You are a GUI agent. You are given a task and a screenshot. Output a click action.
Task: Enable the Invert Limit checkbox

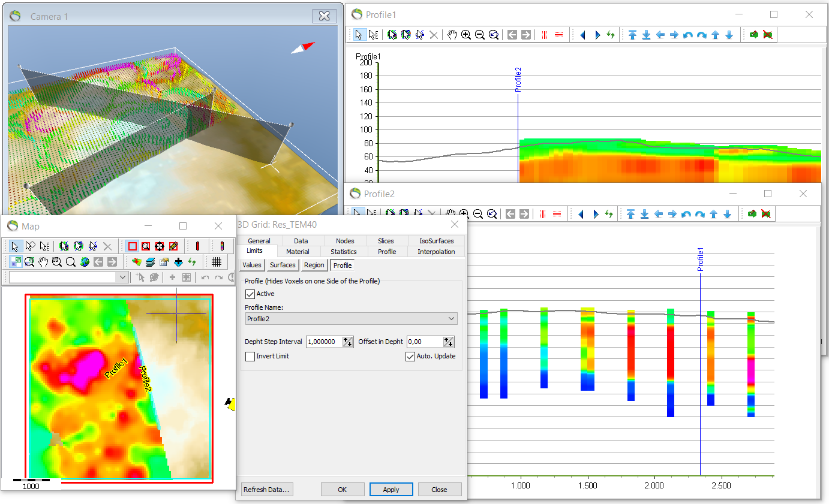[250, 356]
